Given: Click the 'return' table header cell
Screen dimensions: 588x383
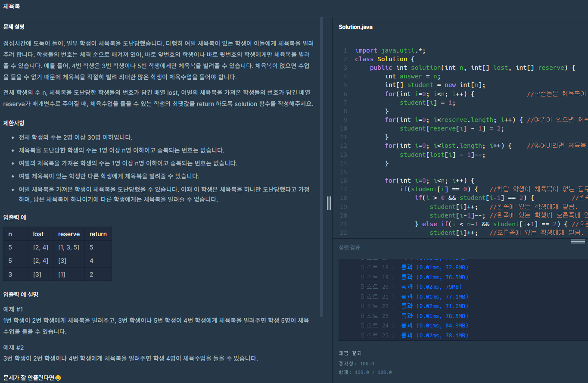Looking at the screenshot, I should tap(98, 234).
